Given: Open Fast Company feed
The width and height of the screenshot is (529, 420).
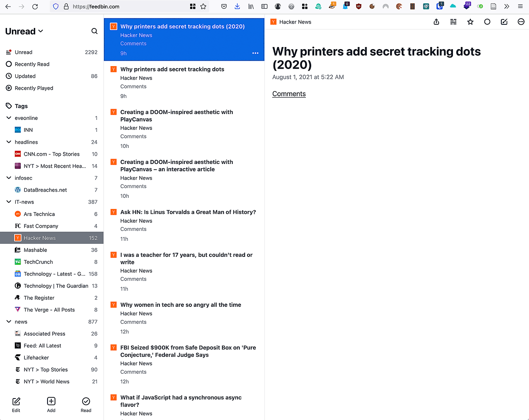Looking at the screenshot, I should (x=52, y=226).
